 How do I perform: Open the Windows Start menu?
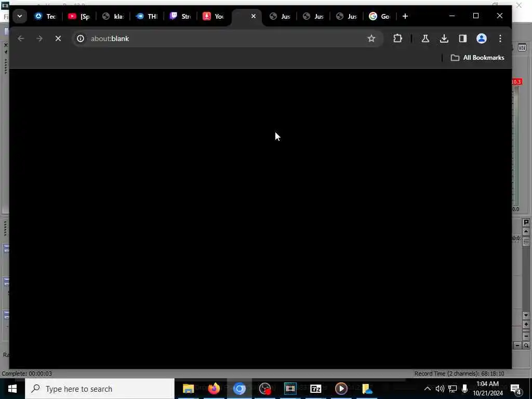click(x=12, y=389)
